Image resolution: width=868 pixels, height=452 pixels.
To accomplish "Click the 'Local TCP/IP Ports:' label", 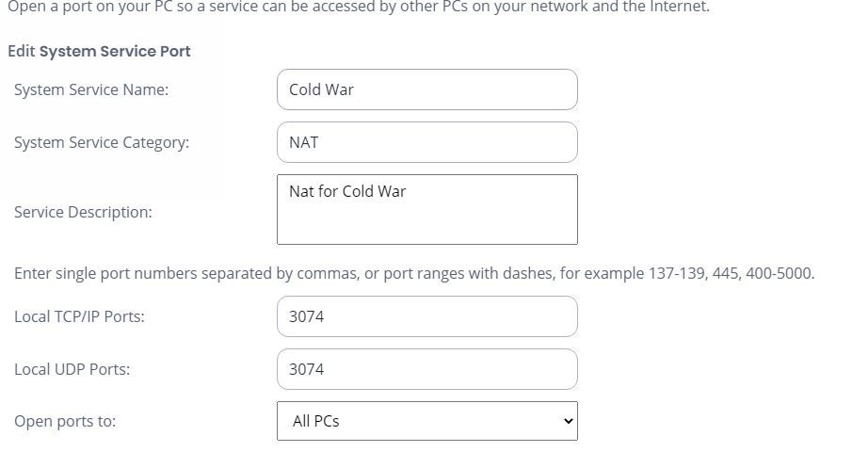I will 79,317.
